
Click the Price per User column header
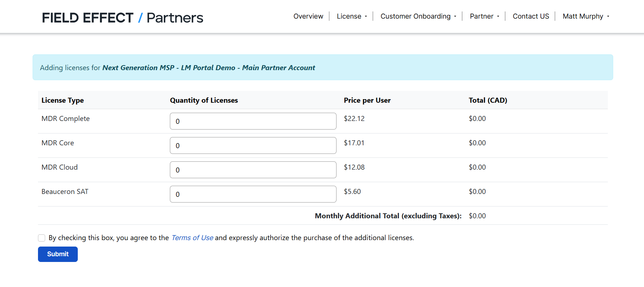point(367,100)
